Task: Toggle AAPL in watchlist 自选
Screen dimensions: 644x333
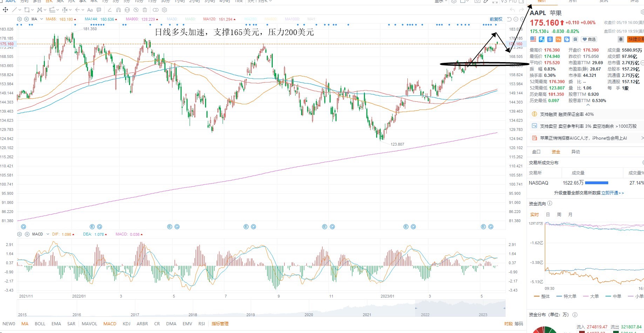Action: (589, 39)
